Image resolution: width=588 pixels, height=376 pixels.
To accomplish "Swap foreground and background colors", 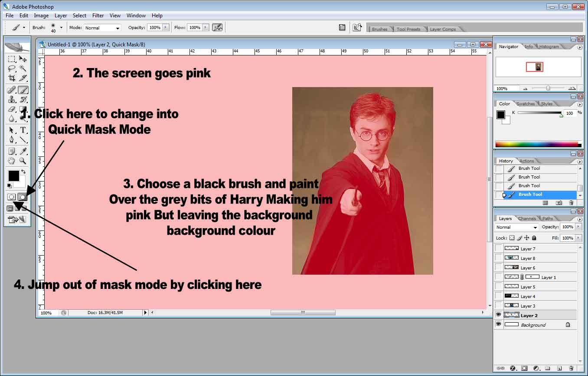I will [23, 172].
